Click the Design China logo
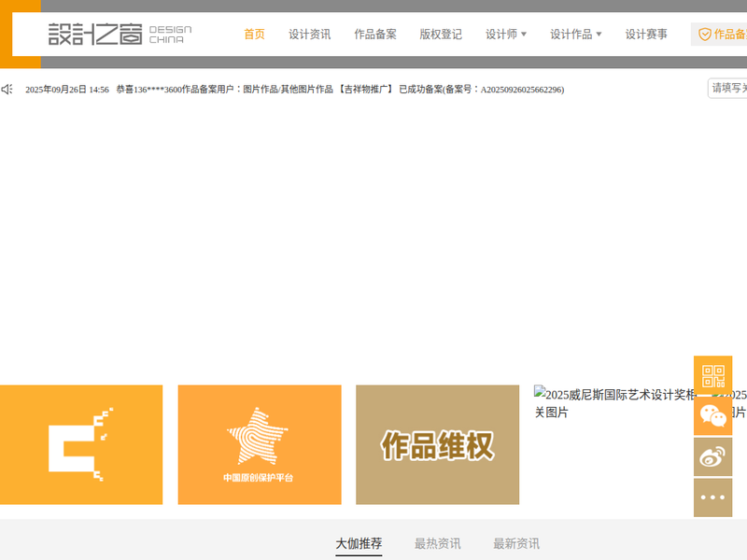 click(120, 35)
